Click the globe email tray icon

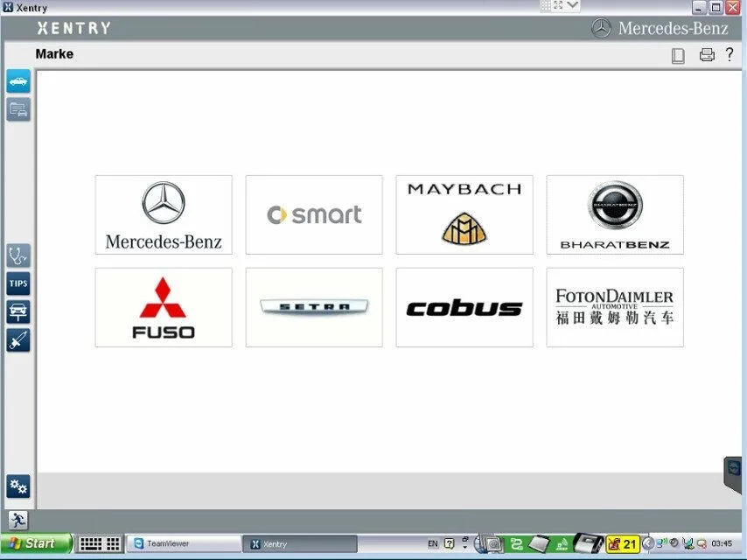(489, 543)
